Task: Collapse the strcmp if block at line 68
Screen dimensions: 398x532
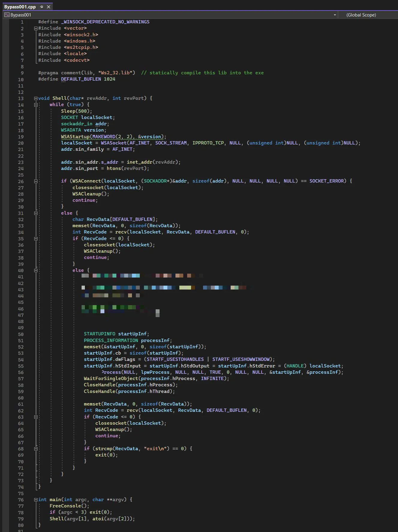Action: pos(36,449)
